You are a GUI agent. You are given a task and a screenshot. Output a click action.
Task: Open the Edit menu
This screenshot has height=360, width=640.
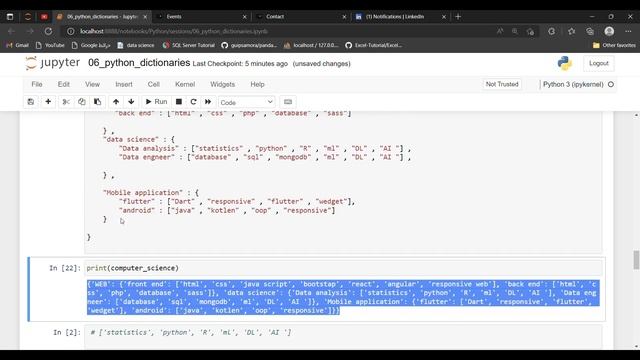tap(64, 84)
